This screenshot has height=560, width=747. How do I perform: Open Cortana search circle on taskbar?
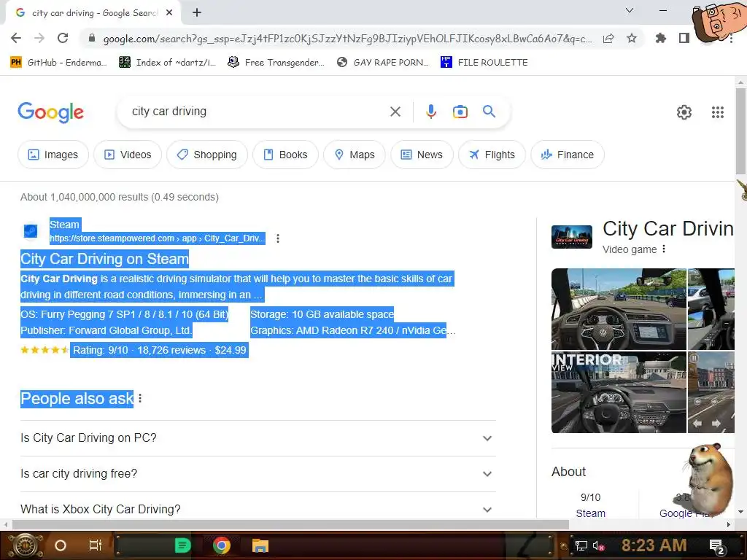61,545
